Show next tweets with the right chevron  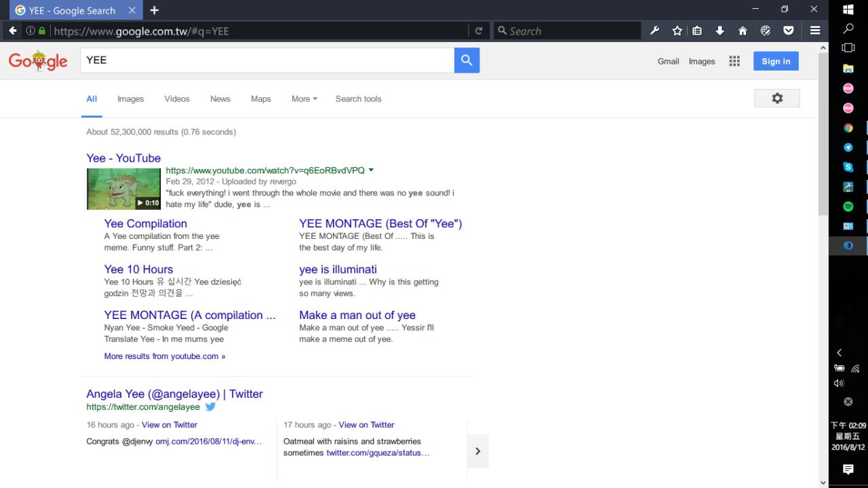477,451
